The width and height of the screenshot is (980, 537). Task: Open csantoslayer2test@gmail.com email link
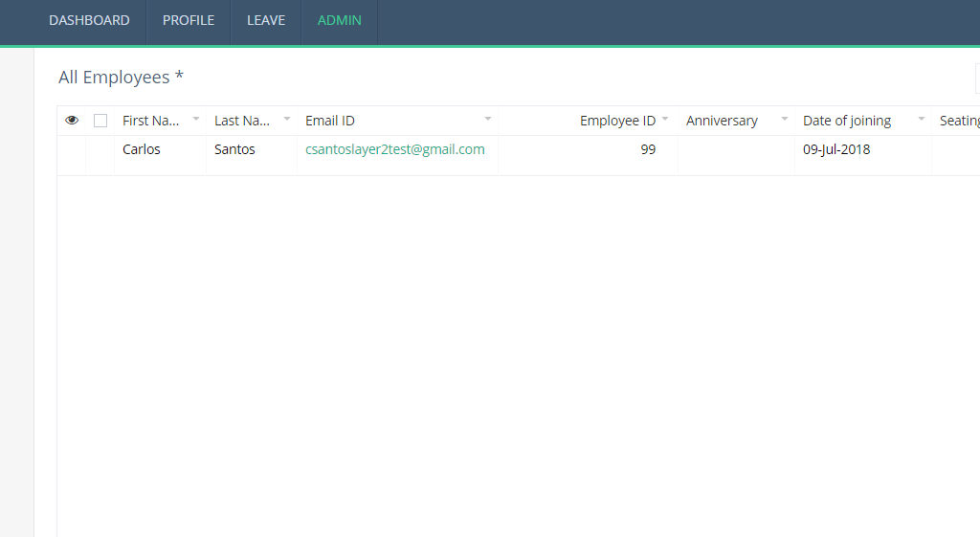[x=395, y=149]
